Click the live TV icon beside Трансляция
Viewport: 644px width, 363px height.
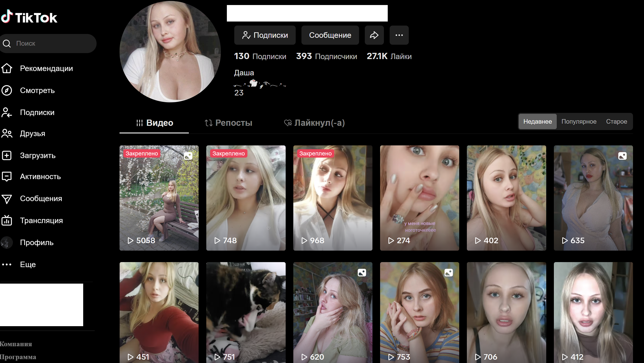[7, 220]
